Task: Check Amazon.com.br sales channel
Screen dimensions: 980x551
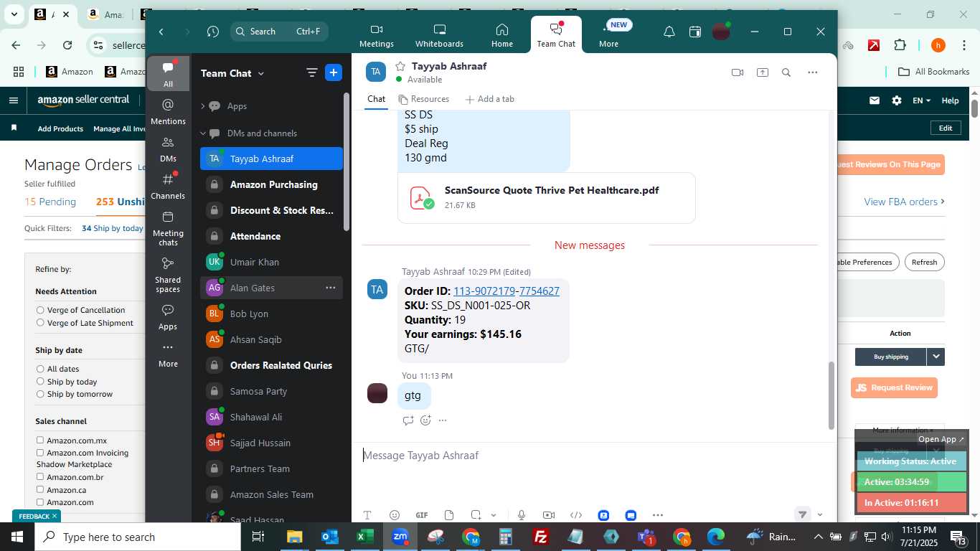Action: (x=40, y=477)
